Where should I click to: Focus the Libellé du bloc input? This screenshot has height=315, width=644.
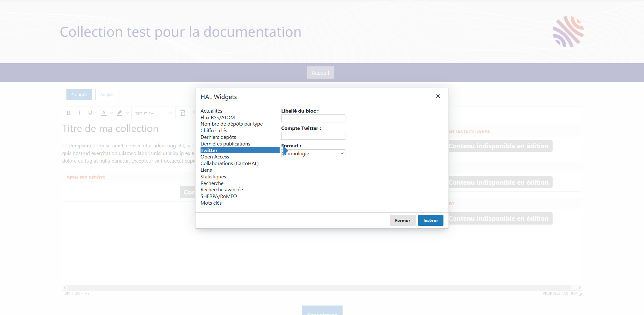313,118
